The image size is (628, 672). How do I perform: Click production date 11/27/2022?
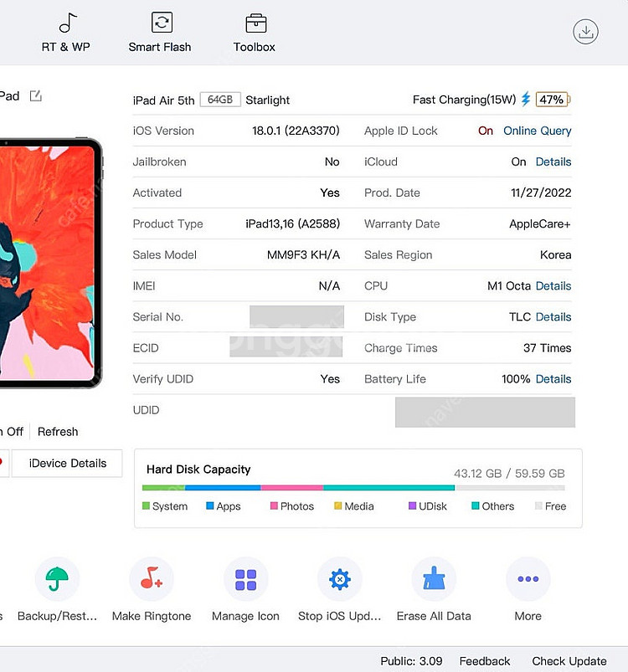(x=541, y=192)
